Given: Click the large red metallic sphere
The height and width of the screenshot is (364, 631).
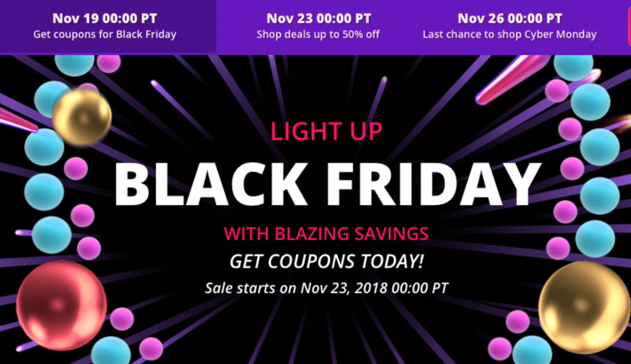Looking at the screenshot, I should pos(62,305).
